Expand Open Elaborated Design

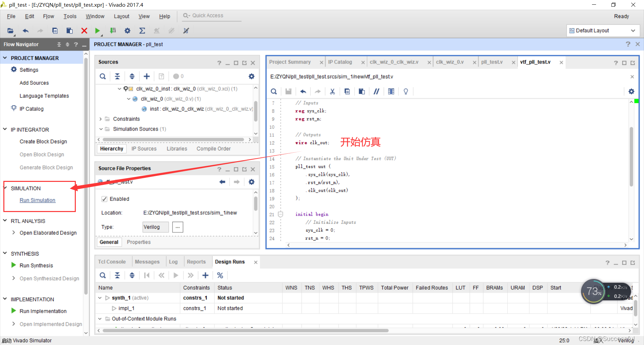(13, 232)
